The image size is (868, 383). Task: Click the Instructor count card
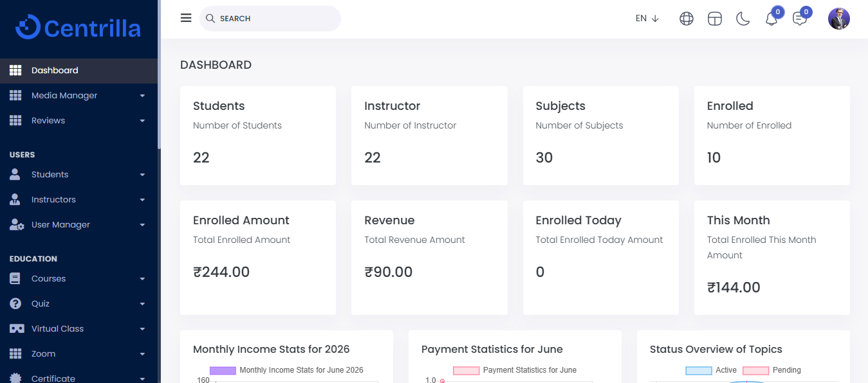point(429,136)
